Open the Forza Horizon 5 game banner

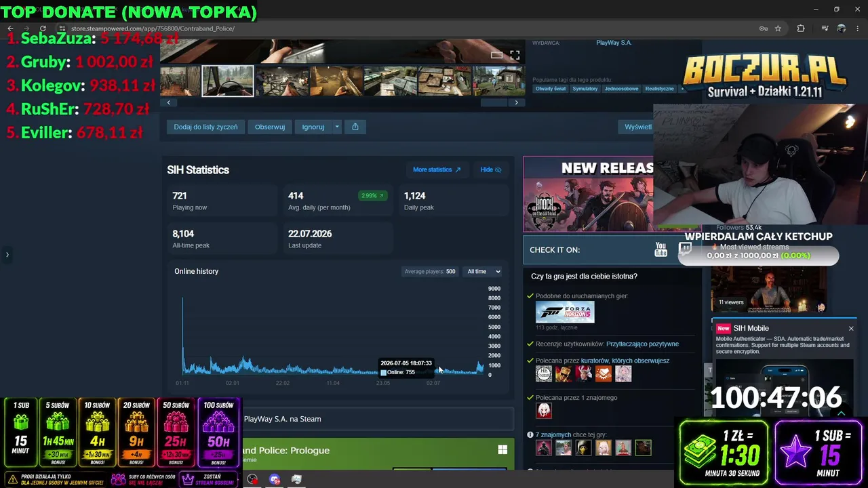[x=565, y=312]
